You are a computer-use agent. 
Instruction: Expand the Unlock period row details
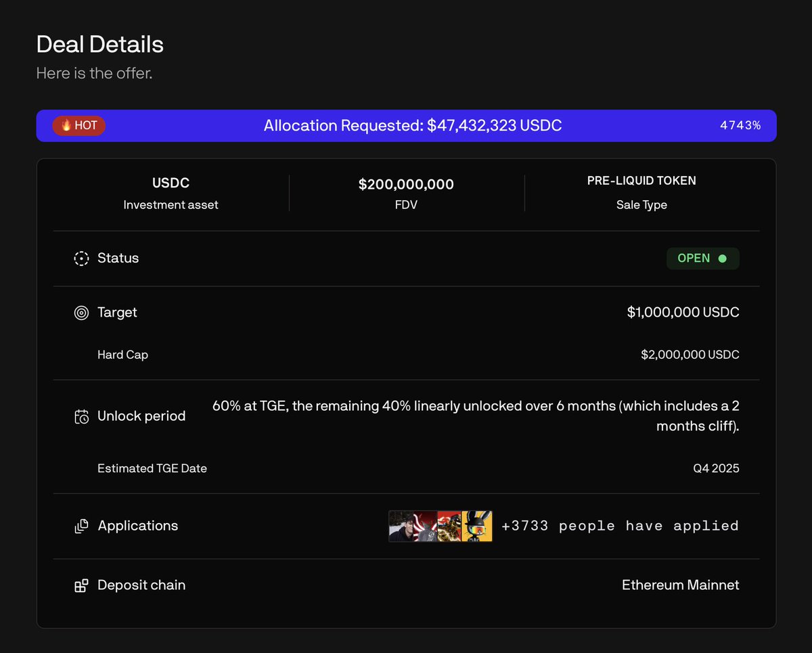pos(141,416)
